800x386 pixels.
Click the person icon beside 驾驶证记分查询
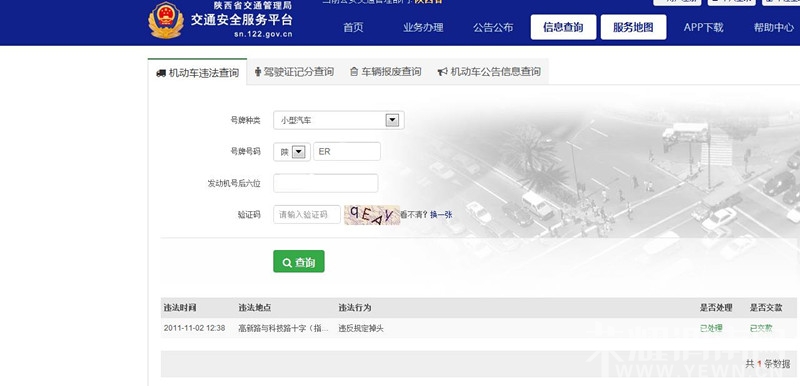click(258, 71)
